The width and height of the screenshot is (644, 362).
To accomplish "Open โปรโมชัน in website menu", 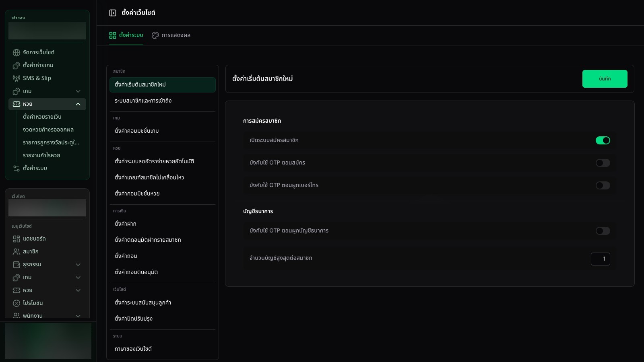I will pos(47,303).
